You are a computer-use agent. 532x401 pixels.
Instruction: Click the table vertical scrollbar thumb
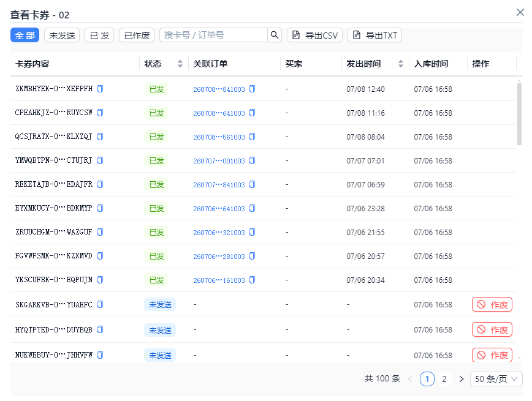pos(519,114)
